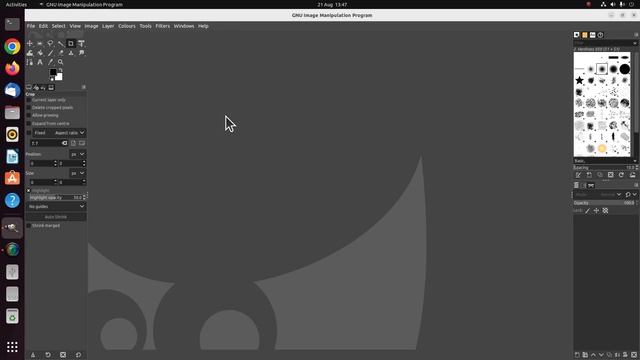Select the Crop tool in toolbox
This screenshot has height=360, width=640.
[x=71, y=43]
